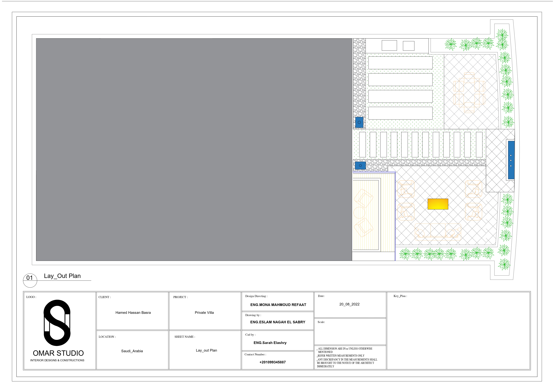This screenshot has height=392, width=555.
Task: Select the long blue water feature with three dots
Action: pyautogui.click(x=511, y=160)
